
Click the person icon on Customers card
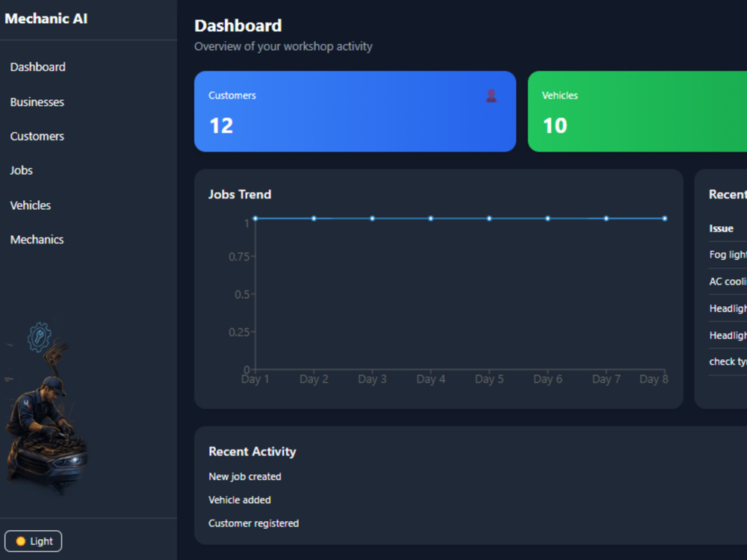point(492,96)
